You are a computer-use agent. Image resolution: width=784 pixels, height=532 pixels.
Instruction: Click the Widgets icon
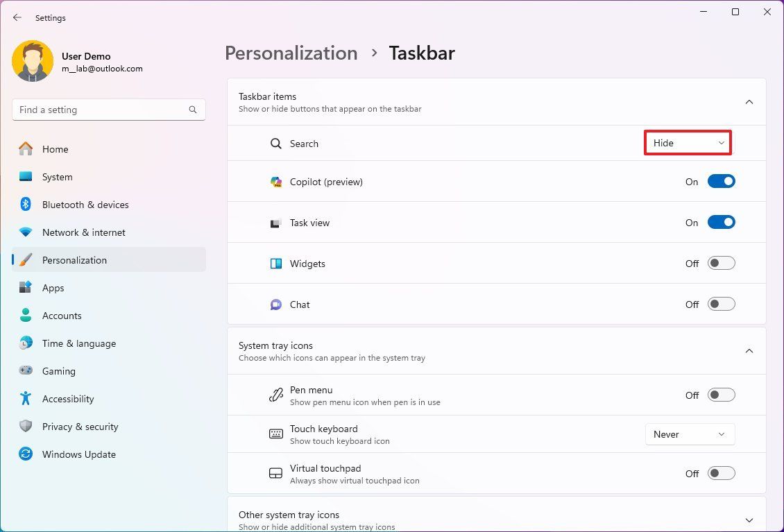(276, 263)
